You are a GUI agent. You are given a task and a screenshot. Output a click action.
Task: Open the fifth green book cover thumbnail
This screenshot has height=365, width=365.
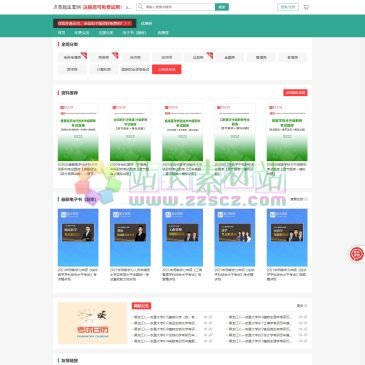pyautogui.click(x=287, y=132)
